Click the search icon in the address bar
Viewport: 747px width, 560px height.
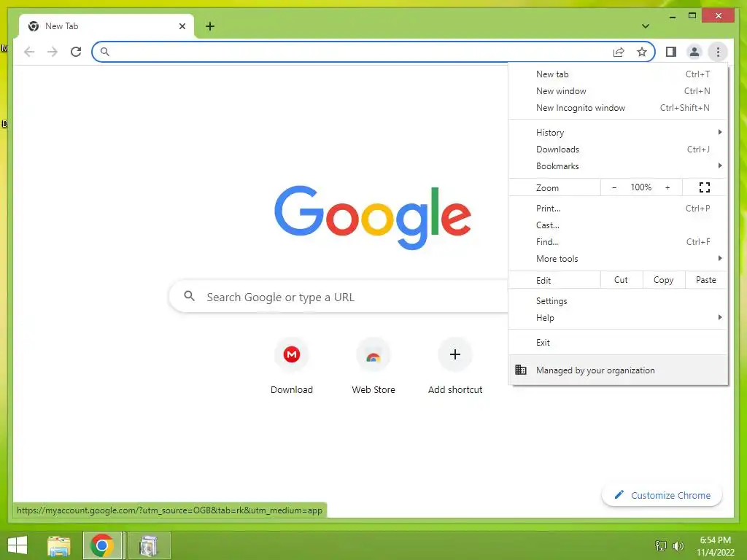point(105,52)
